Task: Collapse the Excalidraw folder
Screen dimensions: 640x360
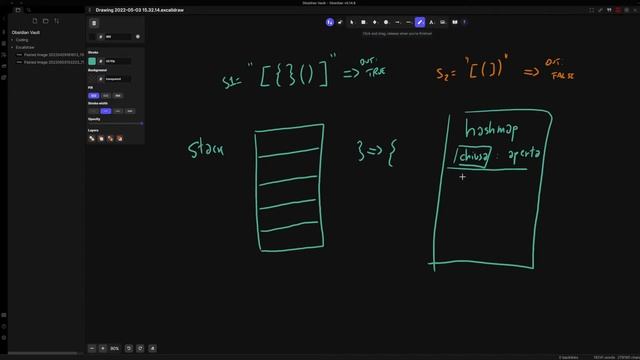Action: [24, 47]
